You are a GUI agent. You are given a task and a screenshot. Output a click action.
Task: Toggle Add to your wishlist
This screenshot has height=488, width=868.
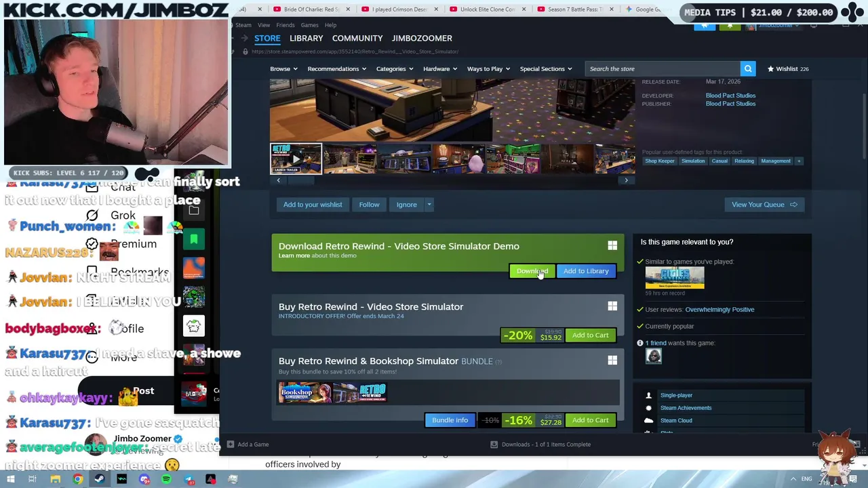pos(313,205)
